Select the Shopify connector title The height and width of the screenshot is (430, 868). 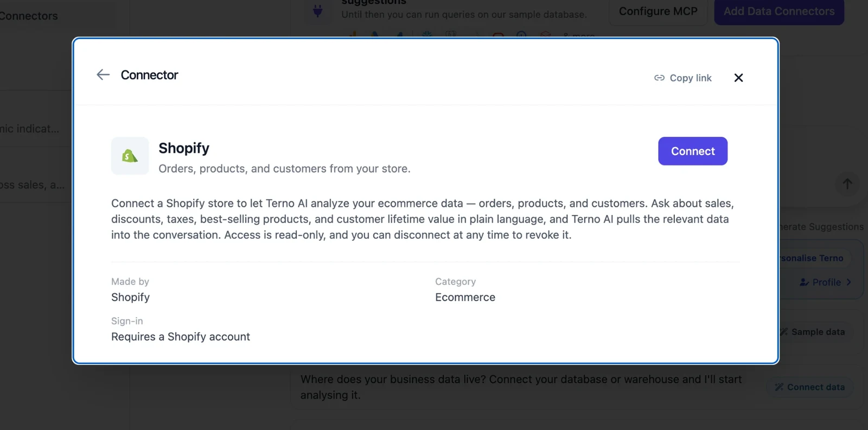click(184, 148)
